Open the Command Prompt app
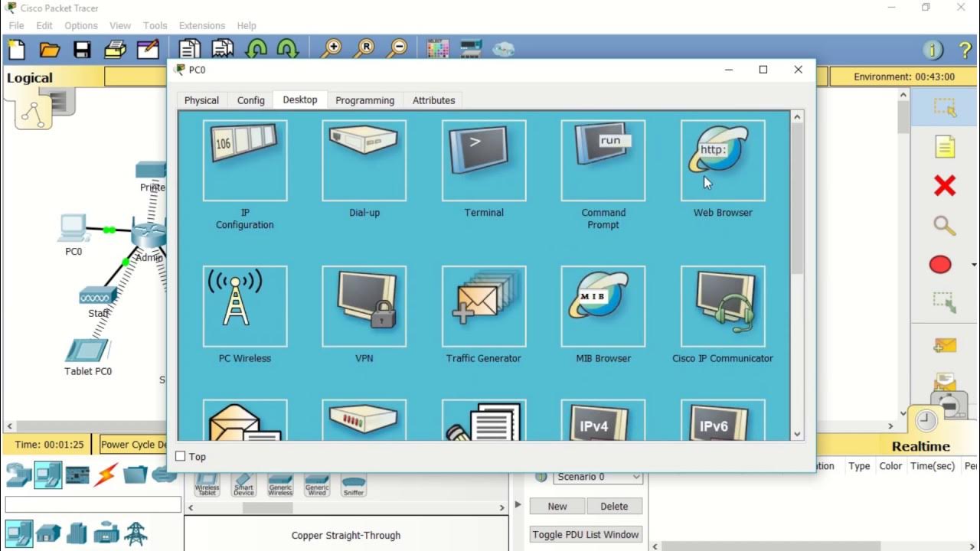980x551 pixels. pos(603,161)
